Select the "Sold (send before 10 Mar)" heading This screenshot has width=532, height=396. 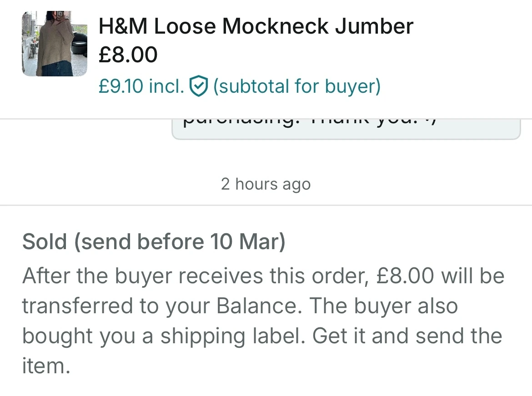click(154, 241)
